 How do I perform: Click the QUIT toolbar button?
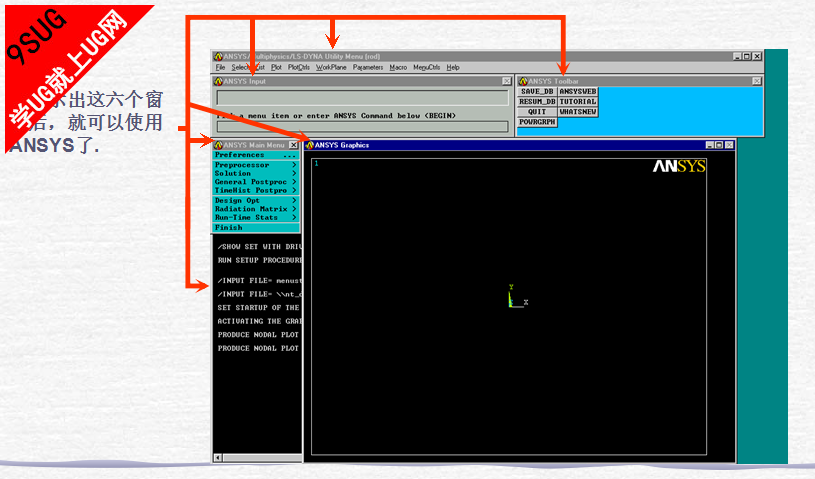pyautogui.click(x=537, y=112)
